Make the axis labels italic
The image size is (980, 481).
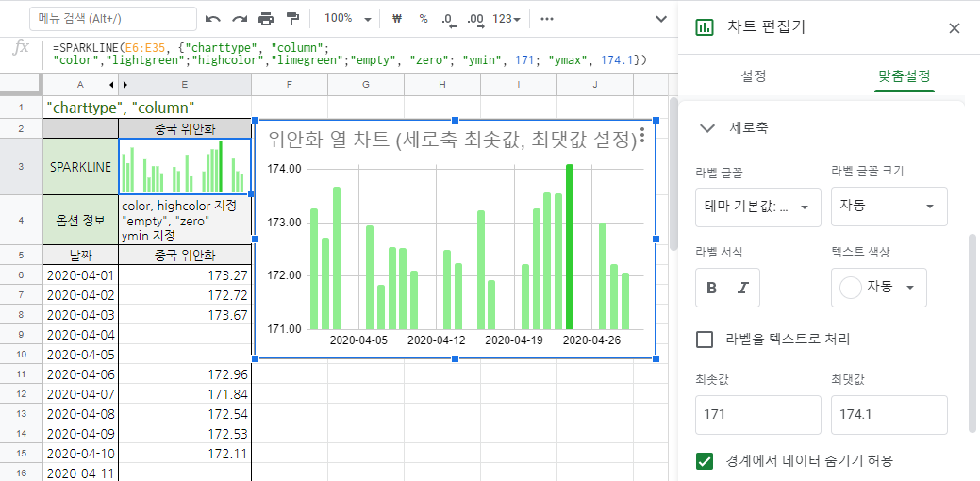coord(742,288)
